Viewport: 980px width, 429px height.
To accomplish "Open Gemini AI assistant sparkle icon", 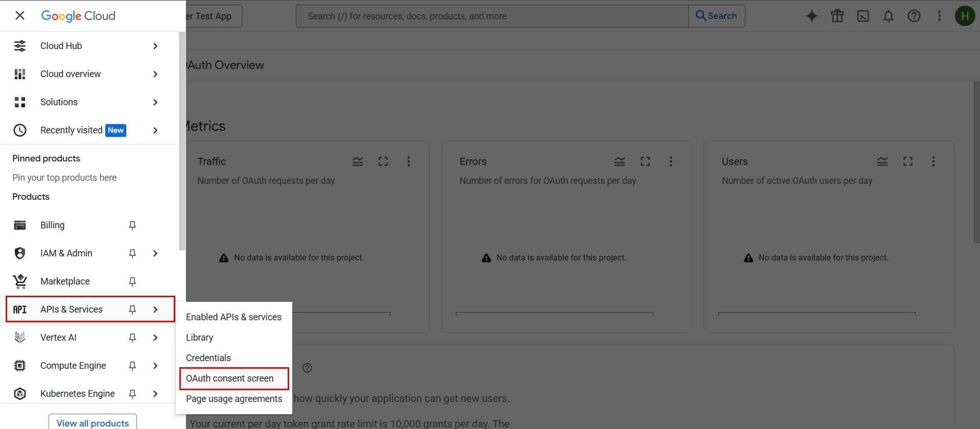I will [812, 16].
